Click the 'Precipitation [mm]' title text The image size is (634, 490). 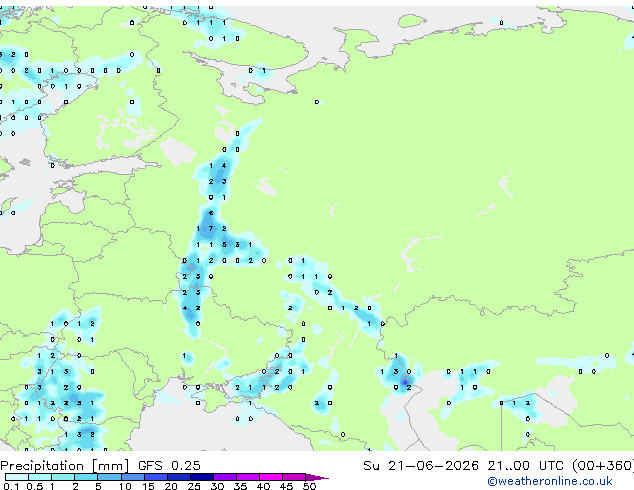coord(65,466)
